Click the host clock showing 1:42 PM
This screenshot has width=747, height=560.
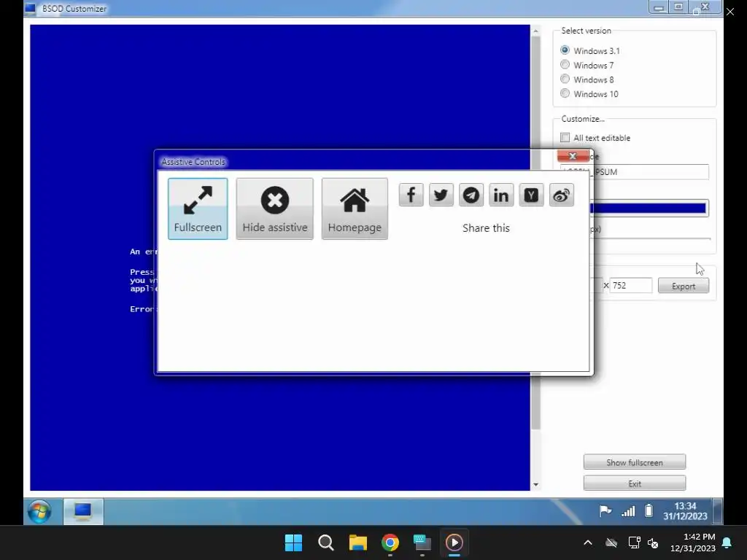pos(693,542)
